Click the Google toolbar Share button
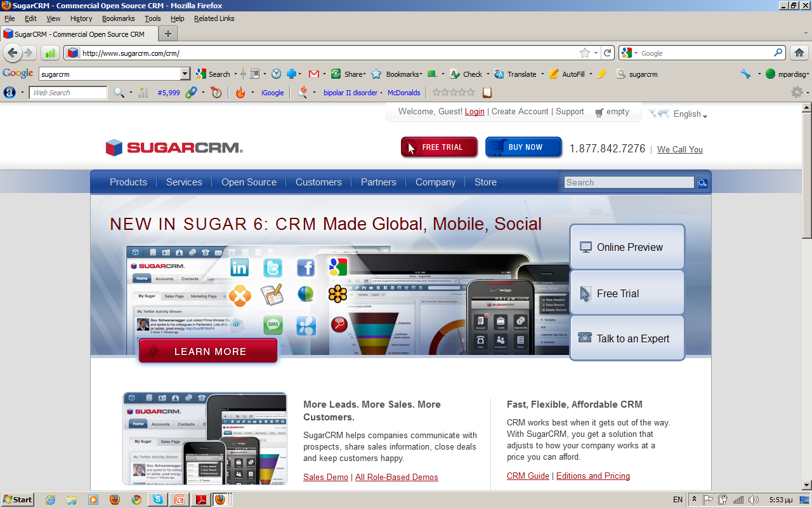The height and width of the screenshot is (508, 812). (348, 74)
